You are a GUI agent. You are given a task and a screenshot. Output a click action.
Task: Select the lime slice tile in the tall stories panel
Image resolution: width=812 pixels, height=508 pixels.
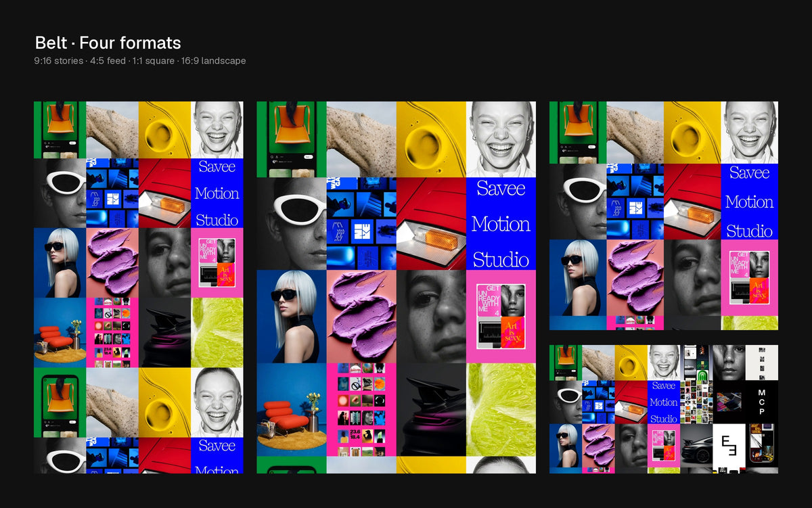(217, 332)
